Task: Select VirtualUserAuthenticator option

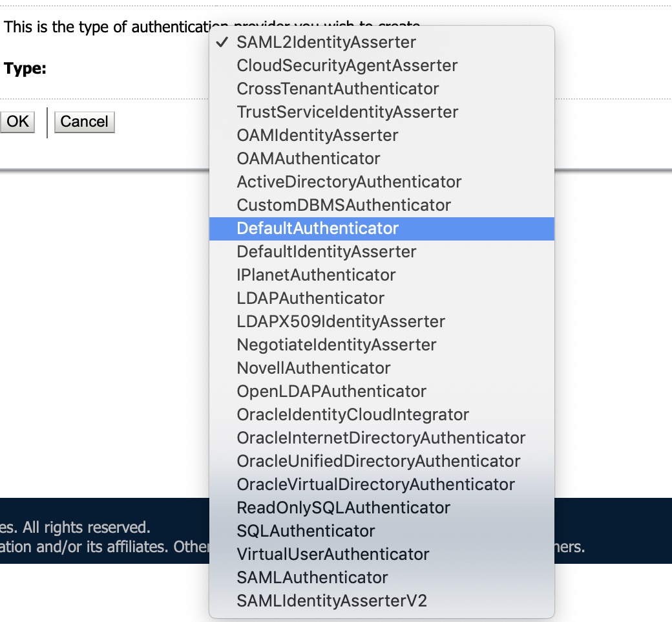Action: [381, 554]
